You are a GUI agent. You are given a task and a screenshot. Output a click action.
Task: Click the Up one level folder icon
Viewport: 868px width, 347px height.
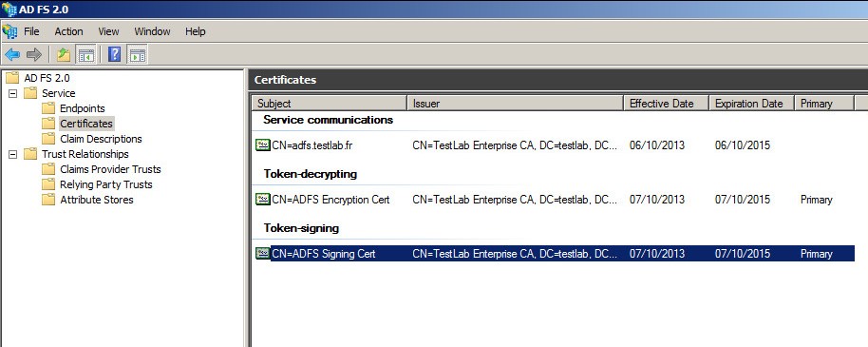pyautogui.click(x=64, y=54)
